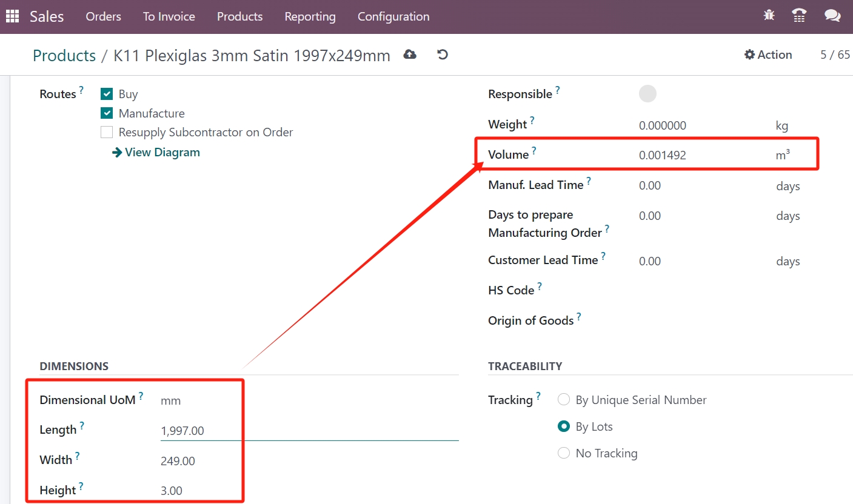The width and height of the screenshot is (853, 504).
Task: Open the VoIP phone icon
Action: click(800, 16)
